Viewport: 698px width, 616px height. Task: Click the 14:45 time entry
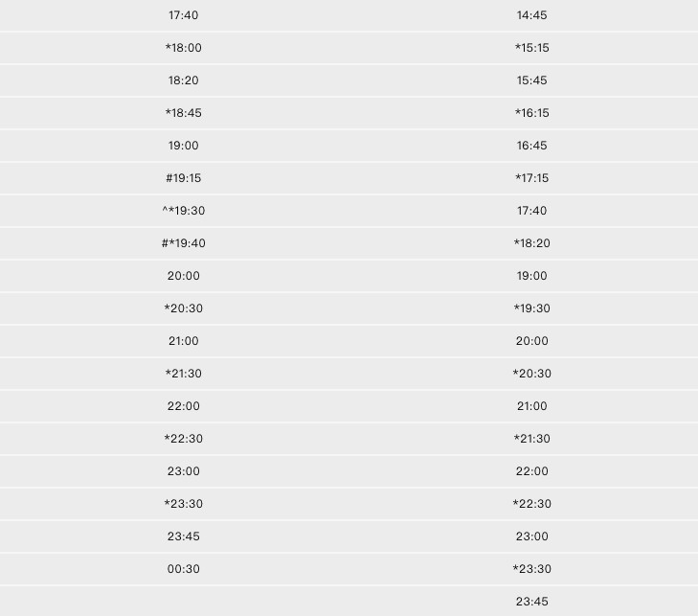click(x=532, y=15)
